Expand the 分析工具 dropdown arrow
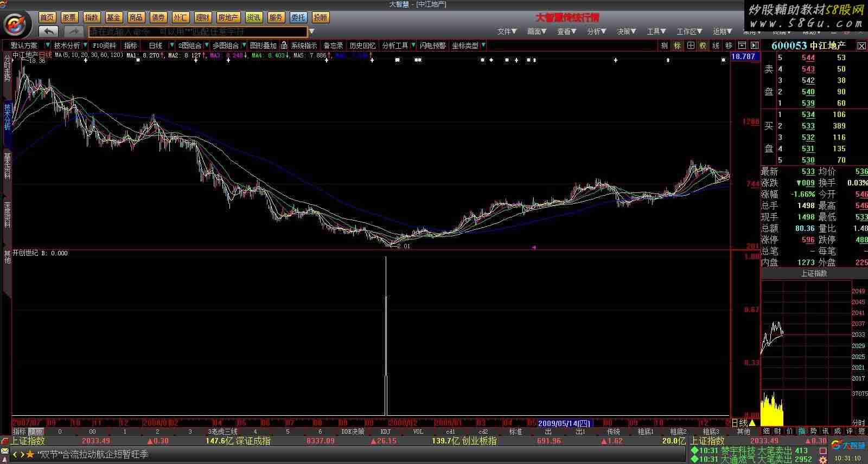 [413, 46]
